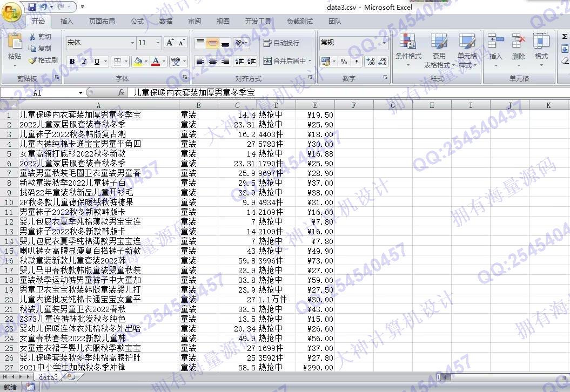Toggle Underline formatting
Image resolution: width=570 pixels, height=392 pixels.
click(97, 62)
